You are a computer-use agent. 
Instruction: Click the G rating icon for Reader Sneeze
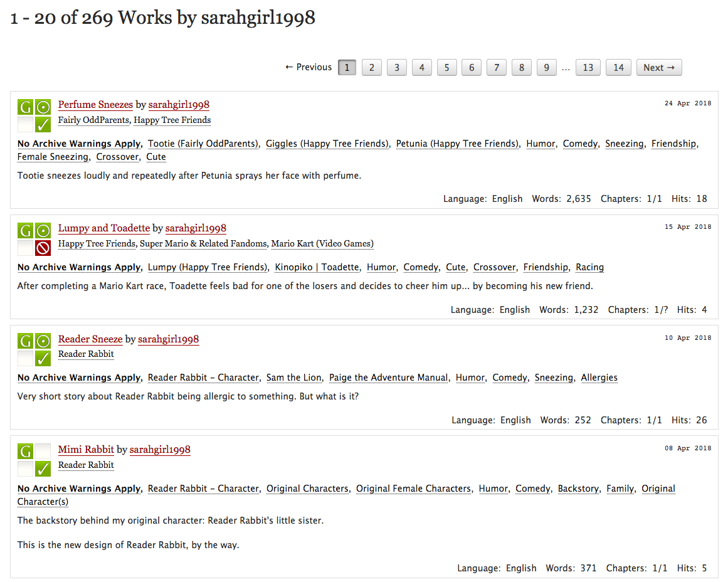pyautogui.click(x=25, y=341)
